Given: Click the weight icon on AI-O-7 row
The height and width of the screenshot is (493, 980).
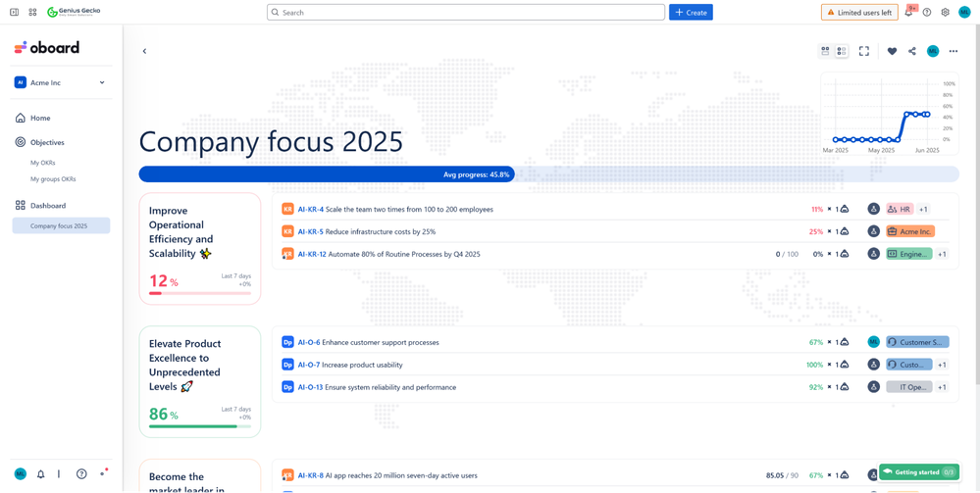Looking at the screenshot, I should pos(844,365).
